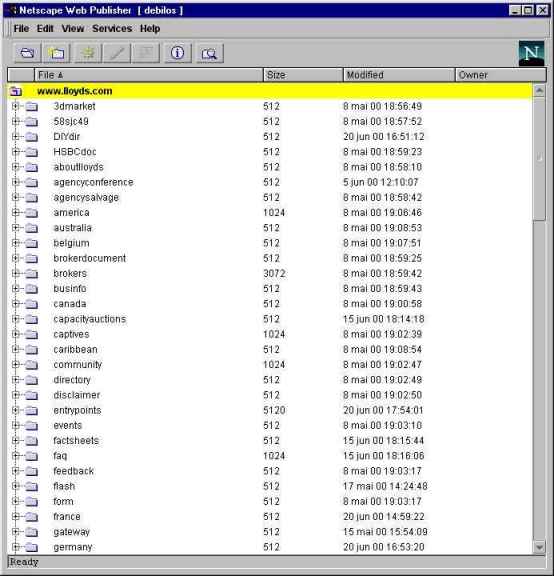The width and height of the screenshot is (554, 576).
Task: Sort by the Size column header
Action: (303, 75)
